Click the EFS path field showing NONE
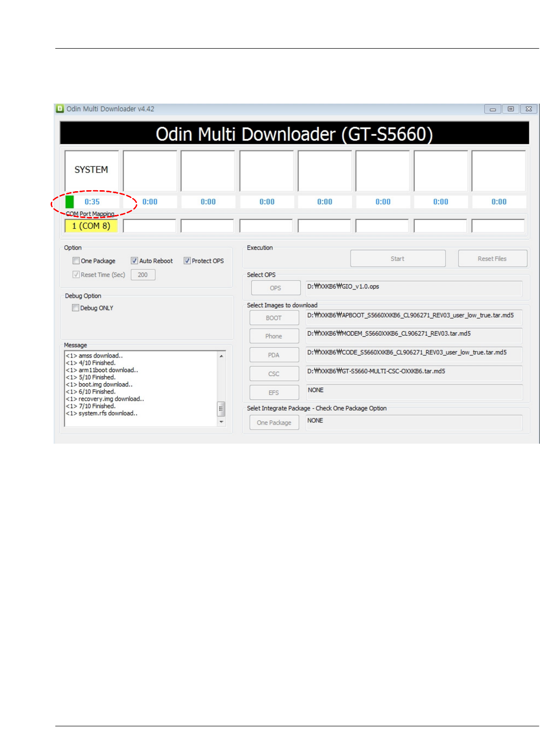Image resolution: width=540 pixels, height=756 pixels. 414,392
